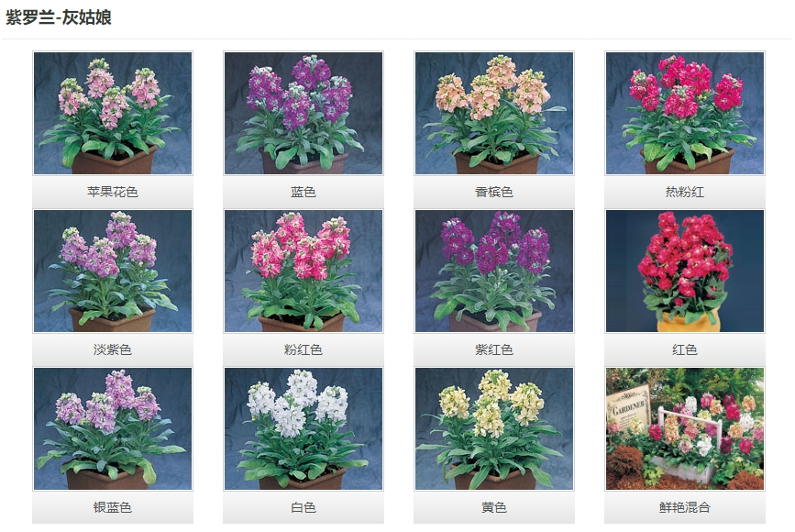Click the 紫红色 caption label
Screen dimensions: 795x532
point(494,349)
